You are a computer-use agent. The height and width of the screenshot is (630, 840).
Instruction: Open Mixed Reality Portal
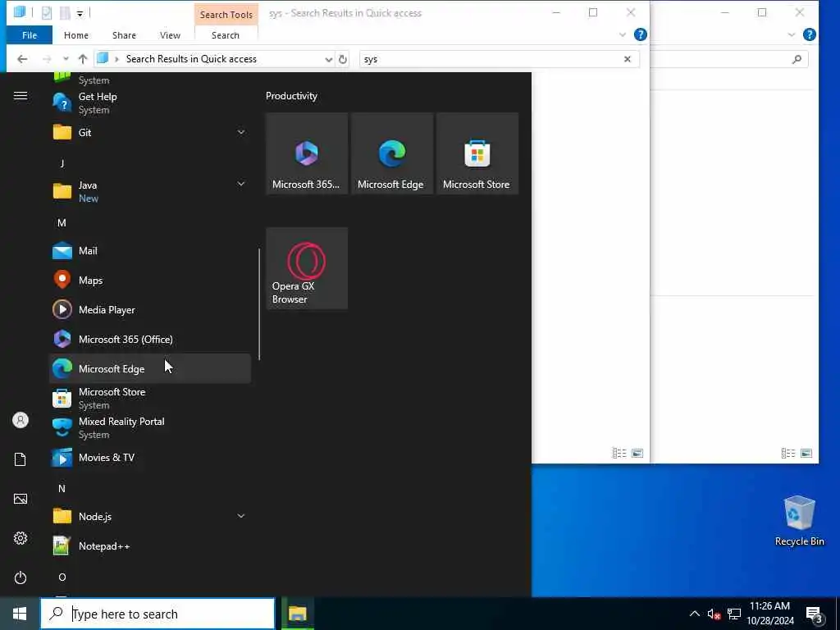pyautogui.click(x=149, y=427)
